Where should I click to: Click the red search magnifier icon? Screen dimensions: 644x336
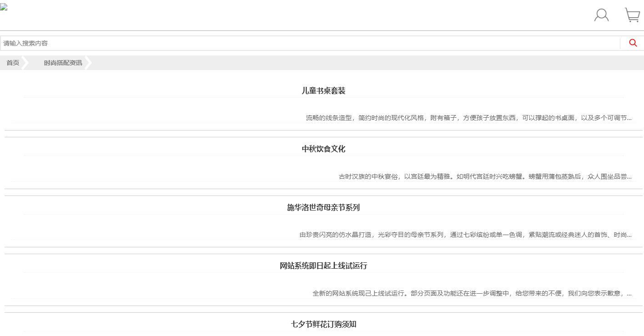point(633,43)
